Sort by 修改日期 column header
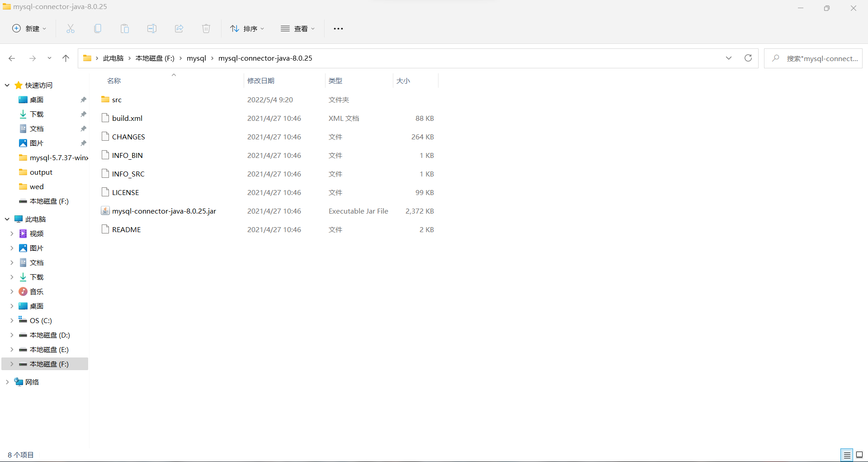 click(261, 81)
